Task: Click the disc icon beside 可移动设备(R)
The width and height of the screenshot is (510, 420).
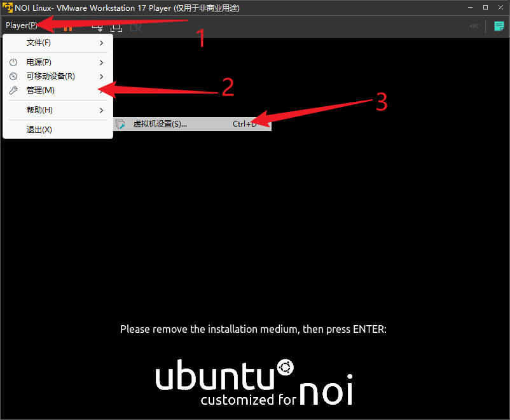Action: 13,76
